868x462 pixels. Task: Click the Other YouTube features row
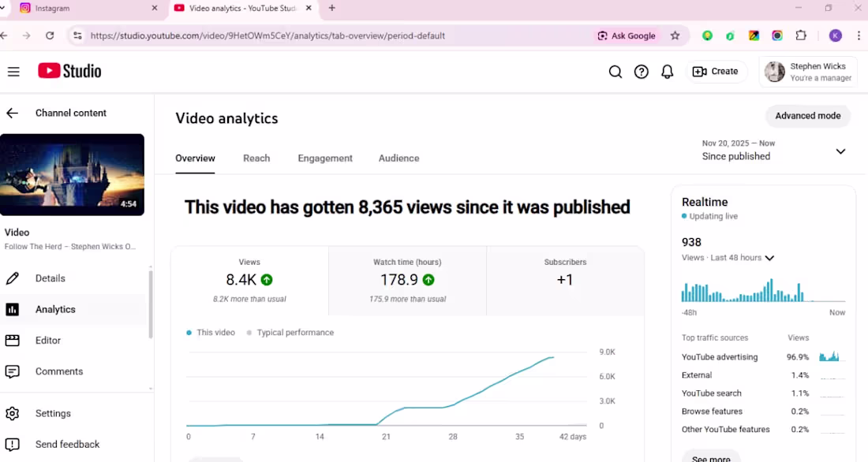click(763, 430)
